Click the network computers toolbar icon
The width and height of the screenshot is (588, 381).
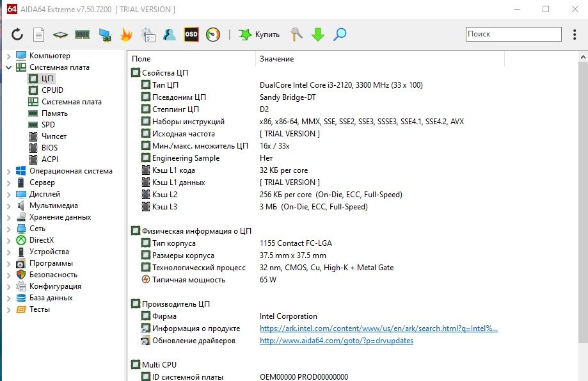pos(105,35)
